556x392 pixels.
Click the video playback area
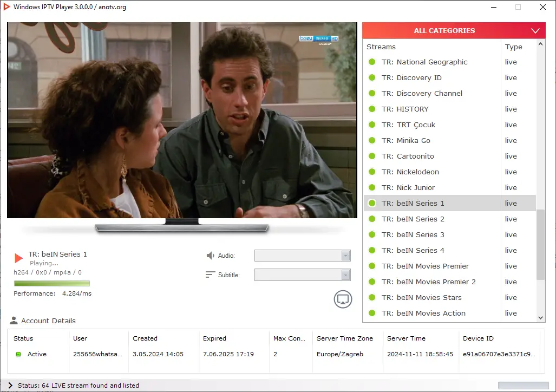[182, 120]
